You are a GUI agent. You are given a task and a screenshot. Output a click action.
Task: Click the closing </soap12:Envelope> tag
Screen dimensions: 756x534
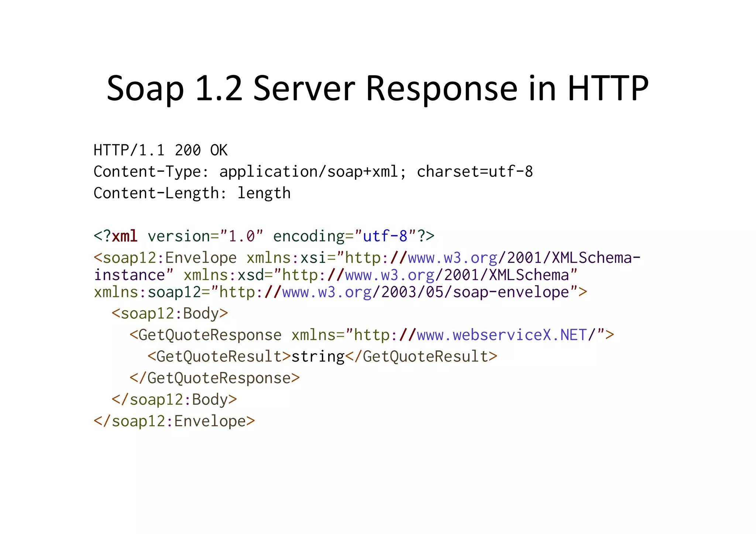click(x=174, y=421)
